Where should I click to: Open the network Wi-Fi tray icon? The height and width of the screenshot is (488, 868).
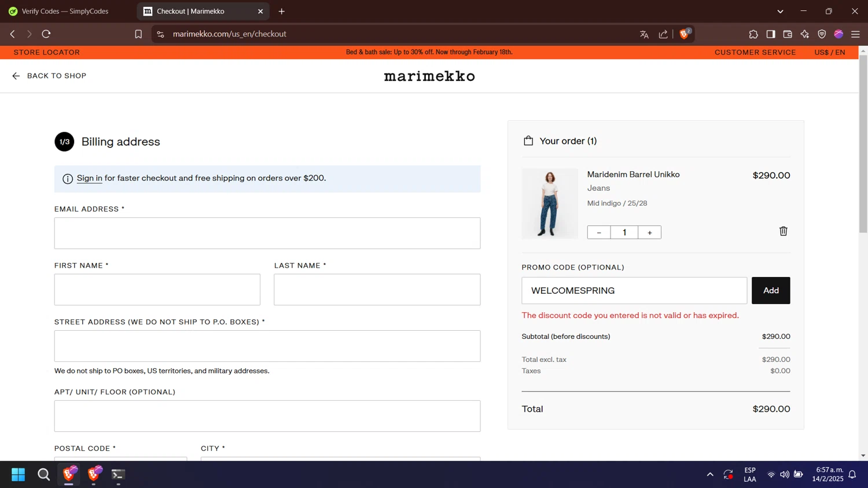click(771, 475)
